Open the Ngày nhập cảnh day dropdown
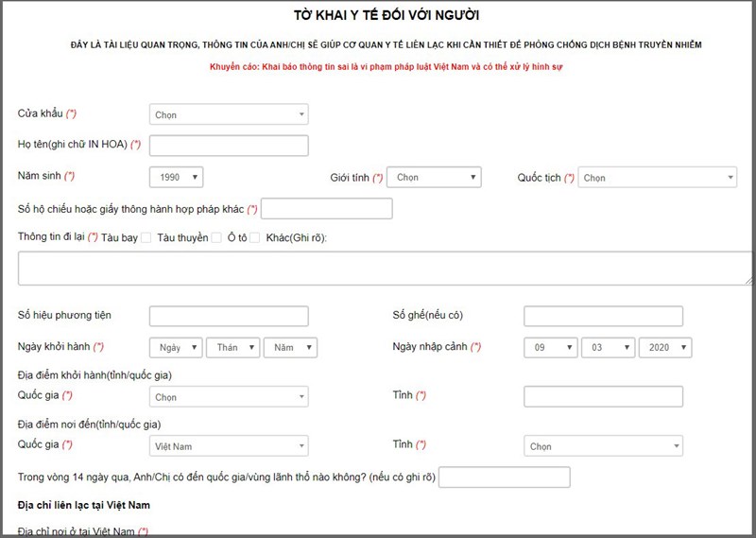This screenshot has width=756, height=538. (551, 347)
